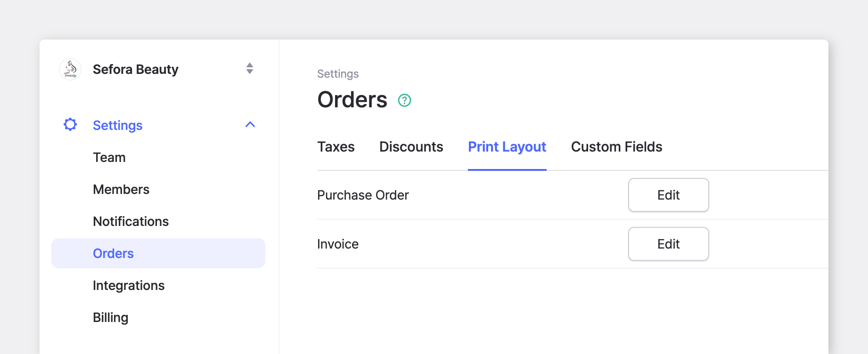This screenshot has width=868, height=354.
Task: Open the Custom Fields tab
Action: (x=617, y=147)
